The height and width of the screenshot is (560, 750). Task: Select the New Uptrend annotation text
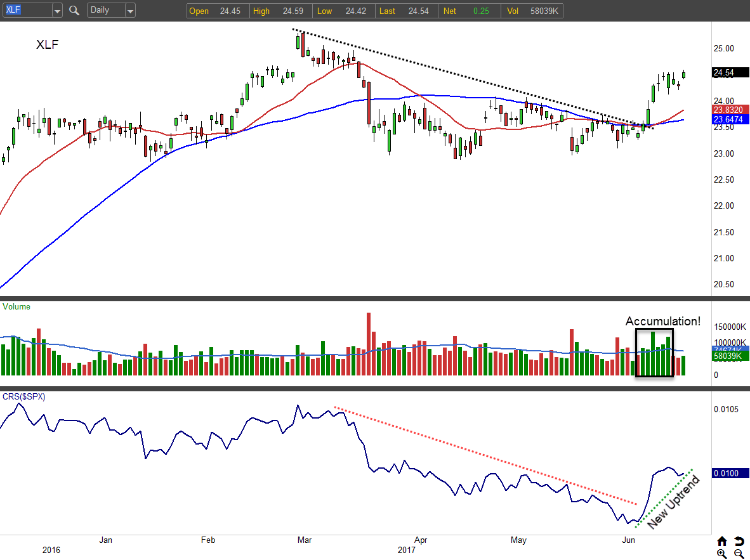(x=673, y=502)
